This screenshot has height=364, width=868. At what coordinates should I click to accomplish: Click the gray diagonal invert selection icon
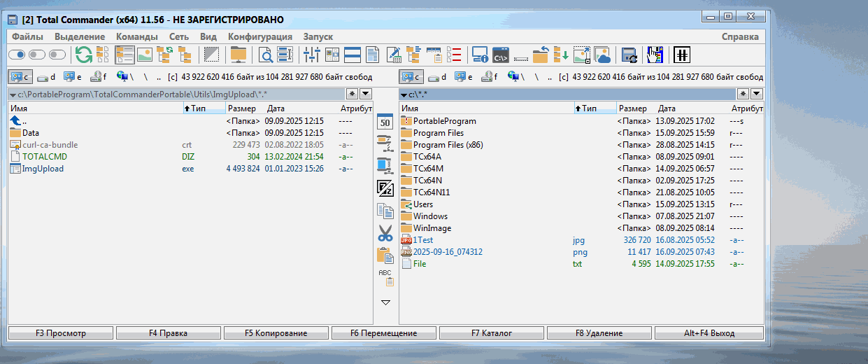click(x=211, y=55)
